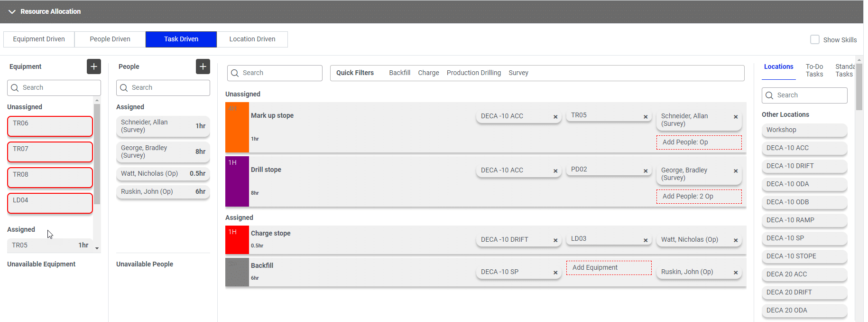This screenshot has width=868, height=322.
Task: Remove Watt, Nicholas from Charge stope
Action: click(x=735, y=240)
